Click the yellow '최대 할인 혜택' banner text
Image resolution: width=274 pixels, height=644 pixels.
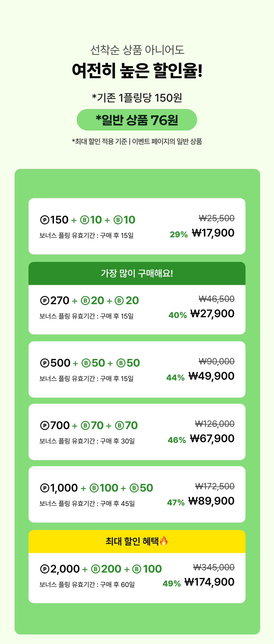click(x=132, y=541)
